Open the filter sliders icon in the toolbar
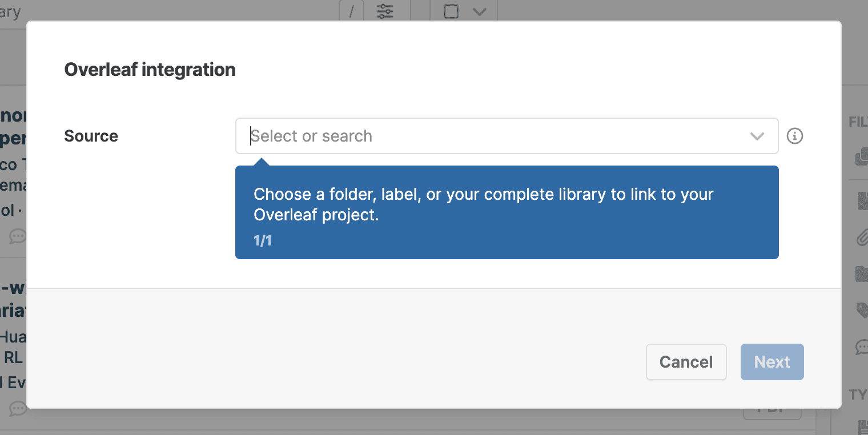Image resolution: width=868 pixels, height=435 pixels. pyautogui.click(x=385, y=11)
